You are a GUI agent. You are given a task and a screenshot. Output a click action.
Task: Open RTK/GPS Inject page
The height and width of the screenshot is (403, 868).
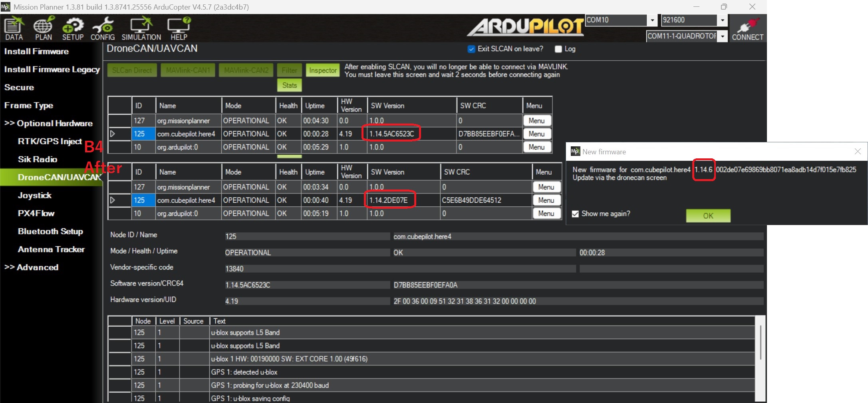tap(50, 141)
